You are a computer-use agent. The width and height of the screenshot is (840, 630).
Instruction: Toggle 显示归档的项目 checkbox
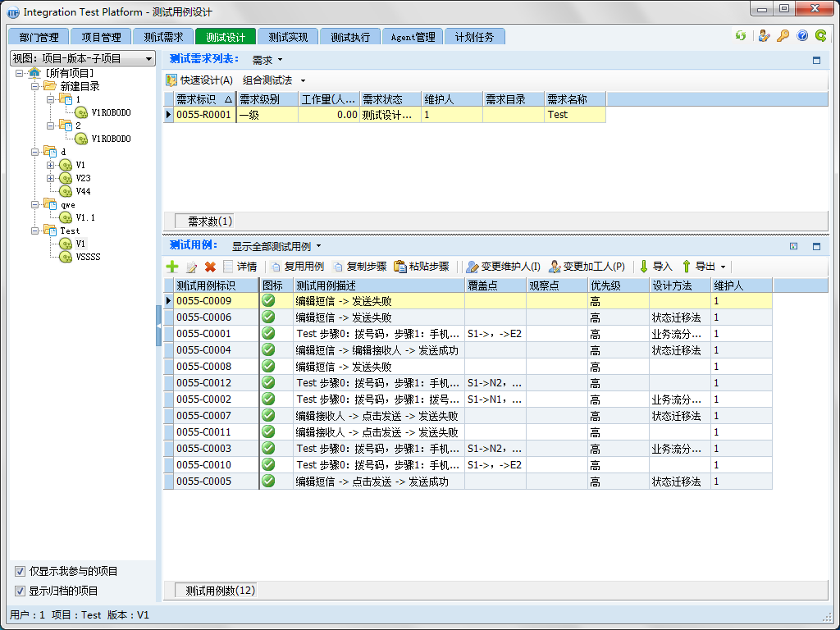[x=20, y=591]
